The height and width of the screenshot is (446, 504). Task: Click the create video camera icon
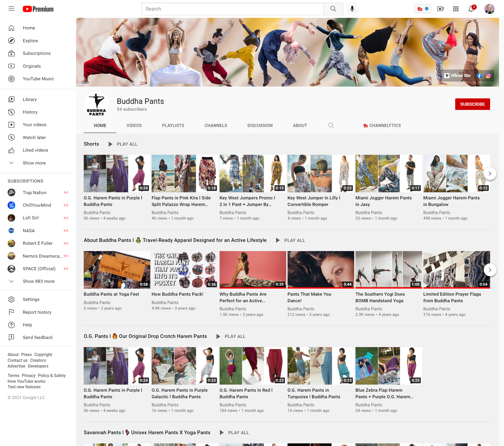click(441, 9)
